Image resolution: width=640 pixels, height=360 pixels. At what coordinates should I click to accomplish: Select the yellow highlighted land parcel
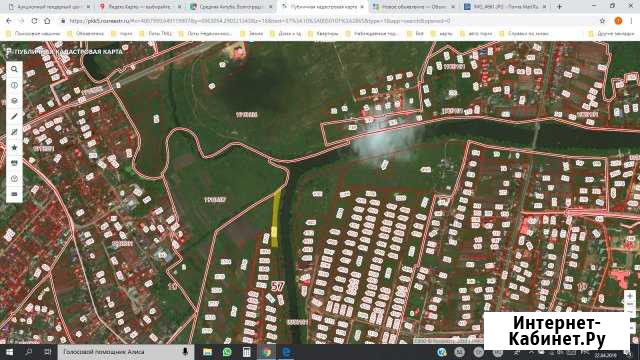coord(276,218)
